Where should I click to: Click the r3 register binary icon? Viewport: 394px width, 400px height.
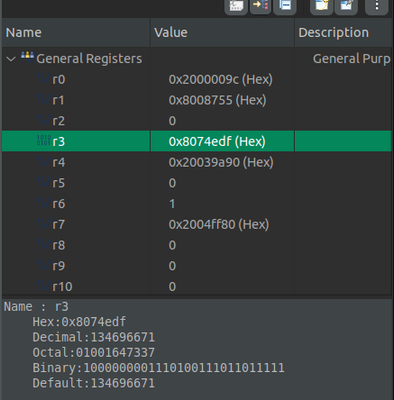[x=44, y=141]
